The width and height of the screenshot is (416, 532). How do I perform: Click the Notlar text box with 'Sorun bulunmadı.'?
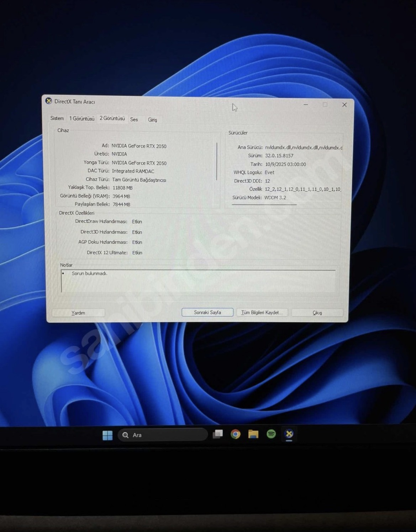tap(198, 281)
